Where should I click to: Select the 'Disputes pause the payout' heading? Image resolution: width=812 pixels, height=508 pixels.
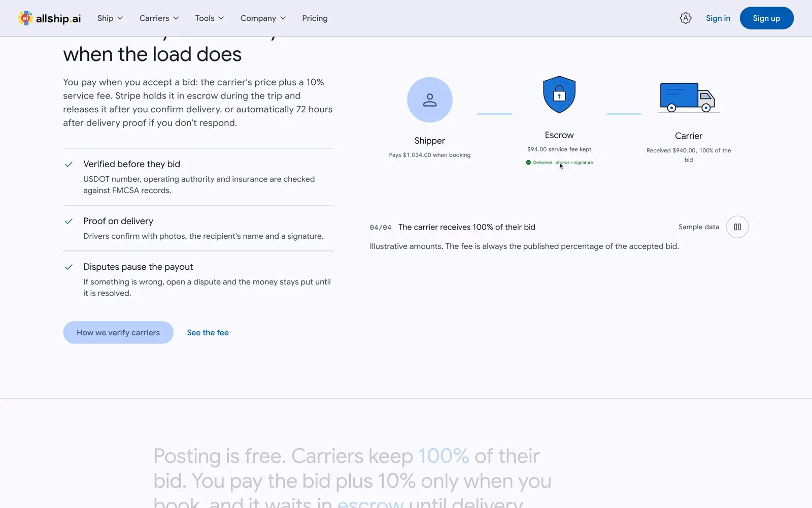click(138, 267)
